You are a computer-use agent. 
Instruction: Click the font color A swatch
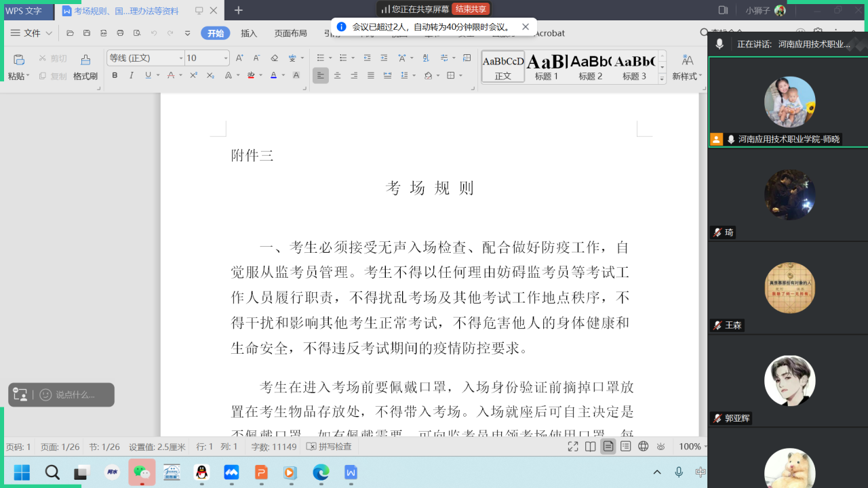pos(273,75)
